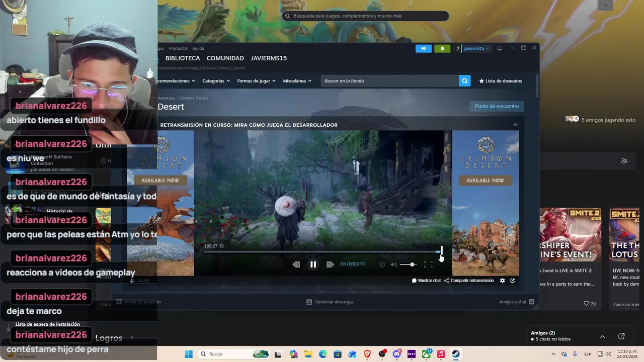Click Compartir retransmisión share link
The image size is (644, 362).
click(469, 281)
